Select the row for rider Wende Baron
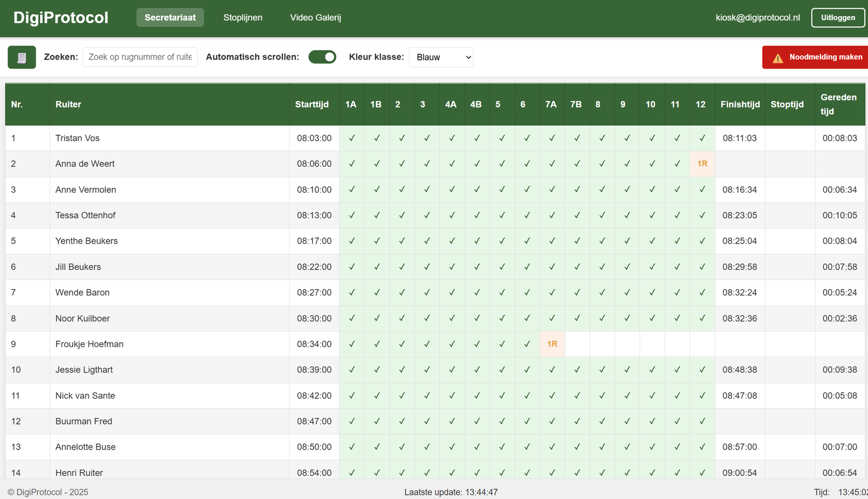 [82, 292]
